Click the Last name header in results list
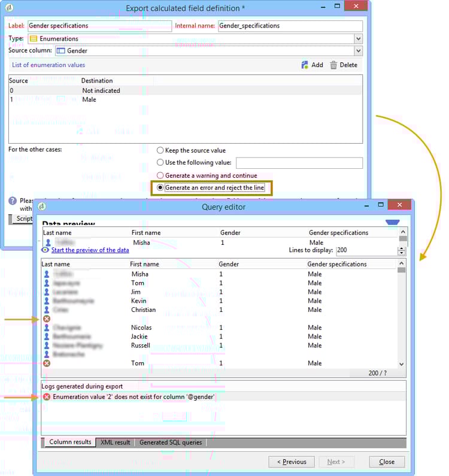 coord(56,264)
